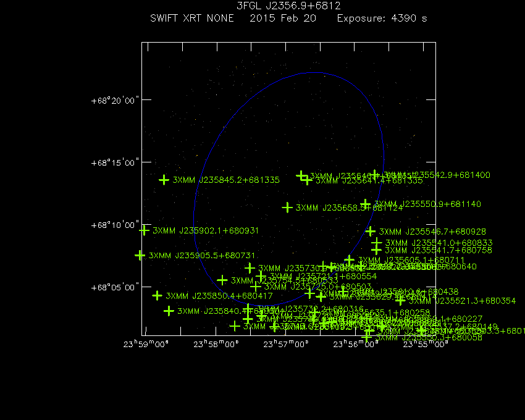Click the 23h55m00s right ascension label
This screenshot has height=420, width=525.
(x=425, y=344)
